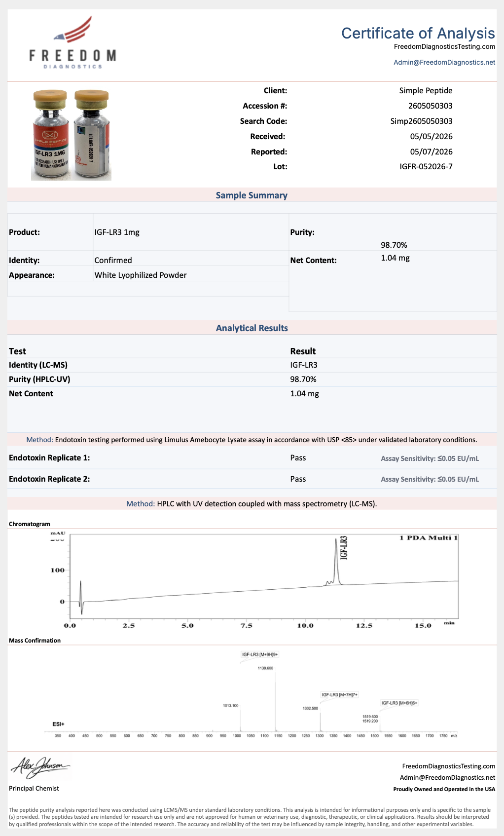Select the Endotoxin Replicate 1 label

click(x=49, y=458)
